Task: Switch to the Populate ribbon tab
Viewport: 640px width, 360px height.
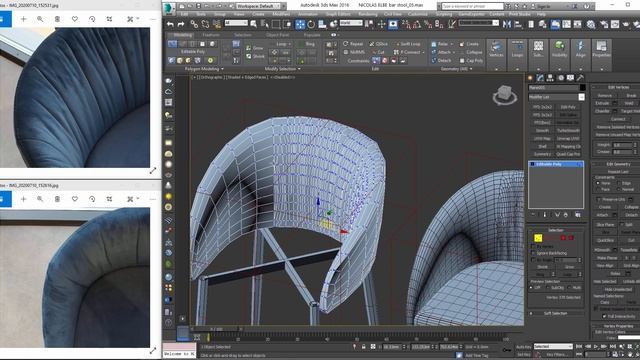Action: coord(312,35)
